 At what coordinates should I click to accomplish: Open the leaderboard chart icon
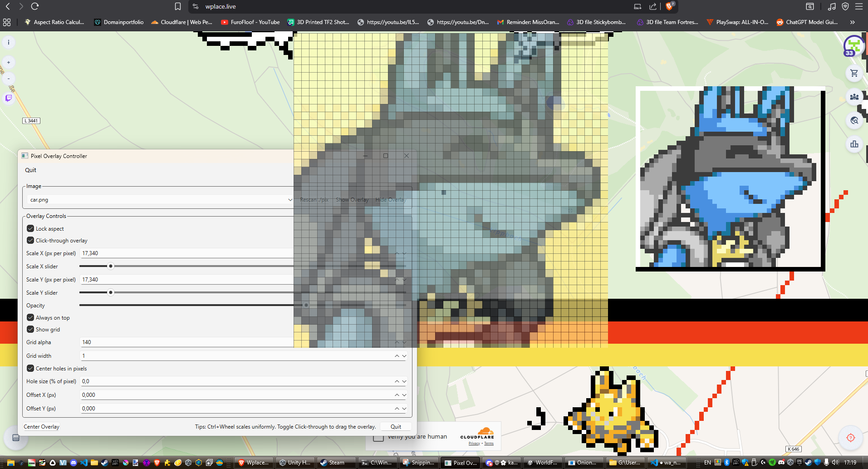click(854, 144)
